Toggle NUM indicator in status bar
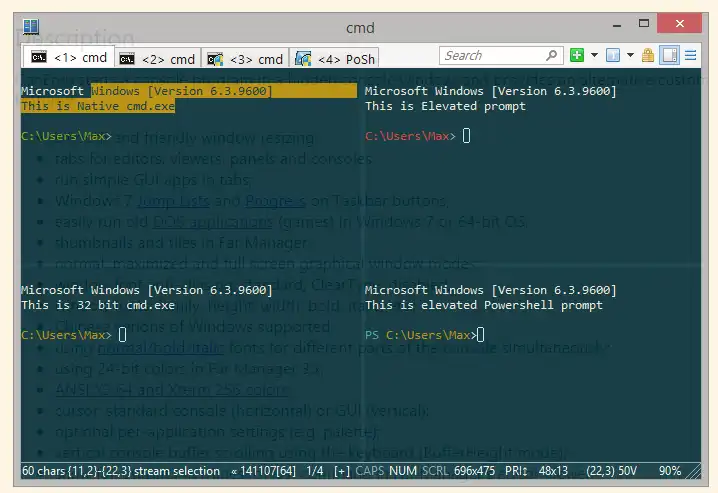718x493 pixels. [x=403, y=471]
